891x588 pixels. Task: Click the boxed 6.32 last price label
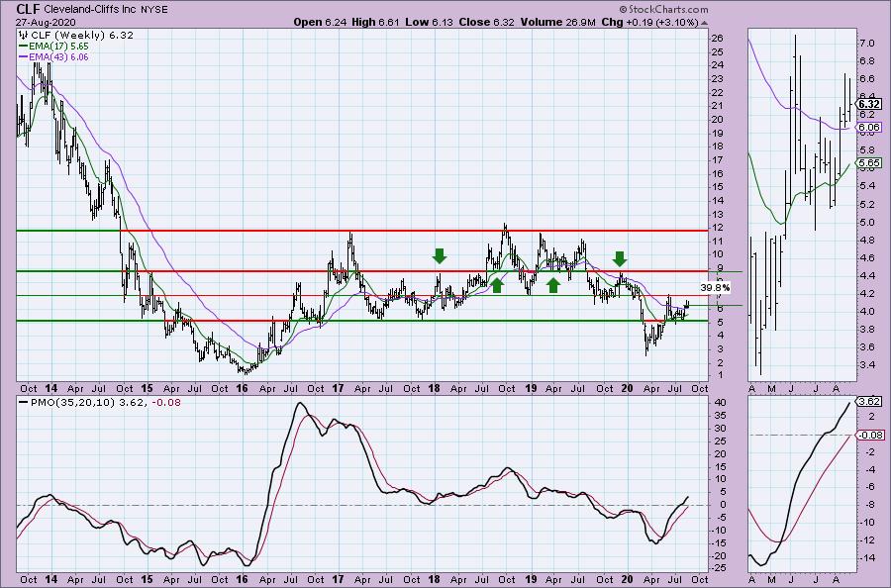tap(870, 104)
